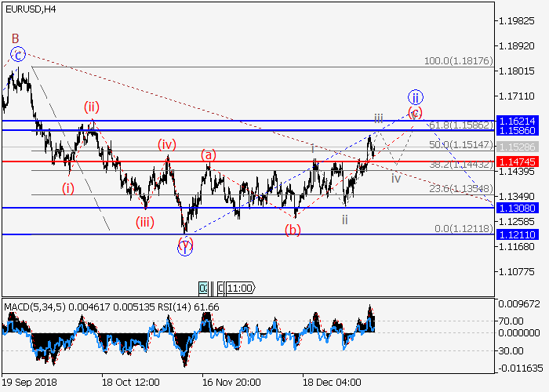Click the 11:00 time marker flag
Image resolution: width=549 pixels, height=392 pixels.
pos(240,288)
